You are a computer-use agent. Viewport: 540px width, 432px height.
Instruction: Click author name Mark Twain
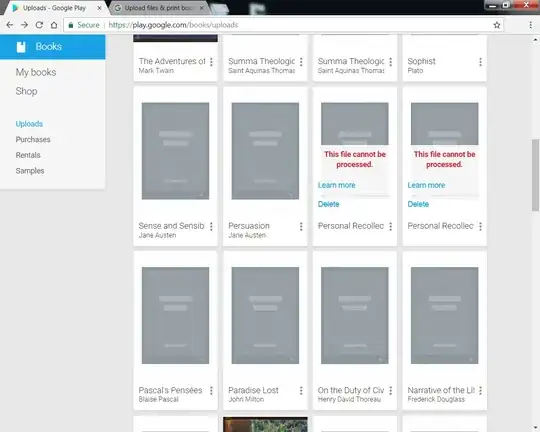156,71
